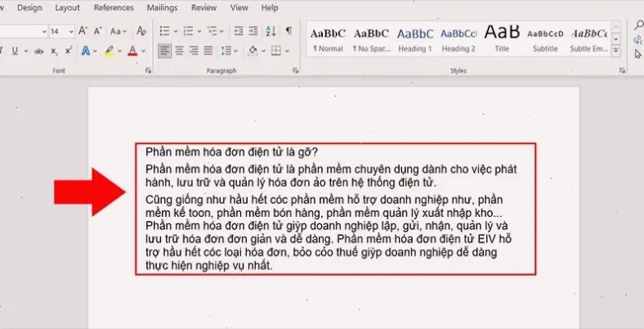Center align the paragraph
The image size is (644, 329).
pos(180,51)
